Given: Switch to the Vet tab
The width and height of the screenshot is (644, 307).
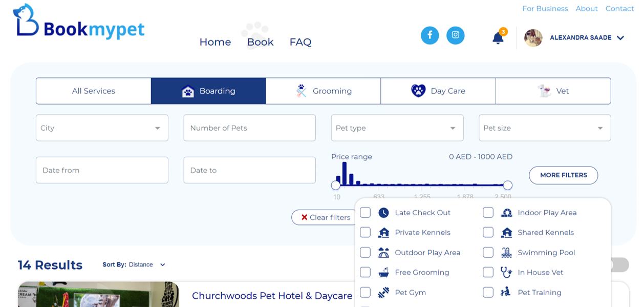Looking at the screenshot, I should tap(553, 91).
